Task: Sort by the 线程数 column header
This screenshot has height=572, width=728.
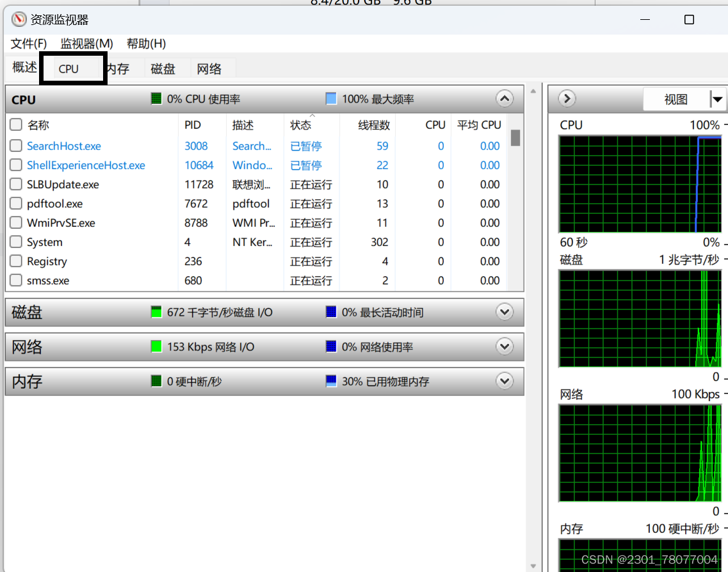Action: pyautogui.click(x=374, y=124)
